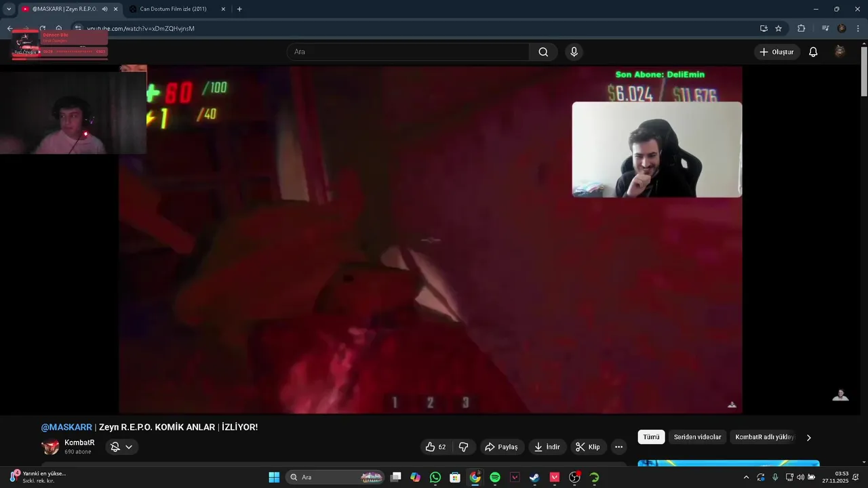Viewport: 868px width, 488px height.
Task: Select the Tümü filter chip
Action: [651, 437]
